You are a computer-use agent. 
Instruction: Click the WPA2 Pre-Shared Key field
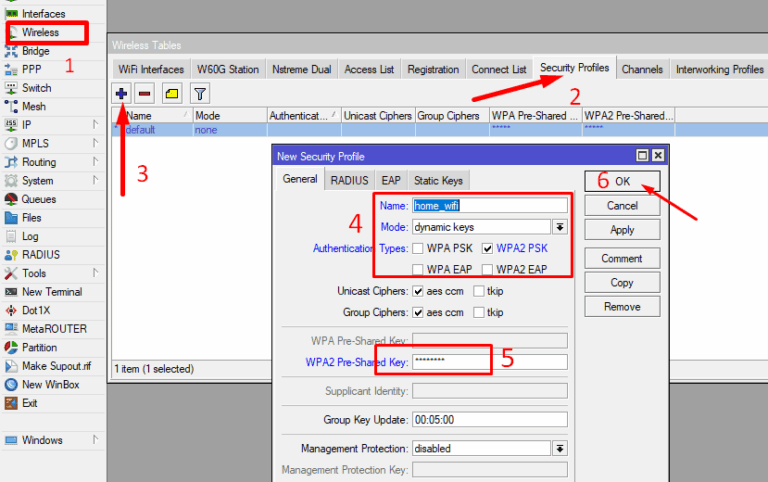(x=490, y=362)
